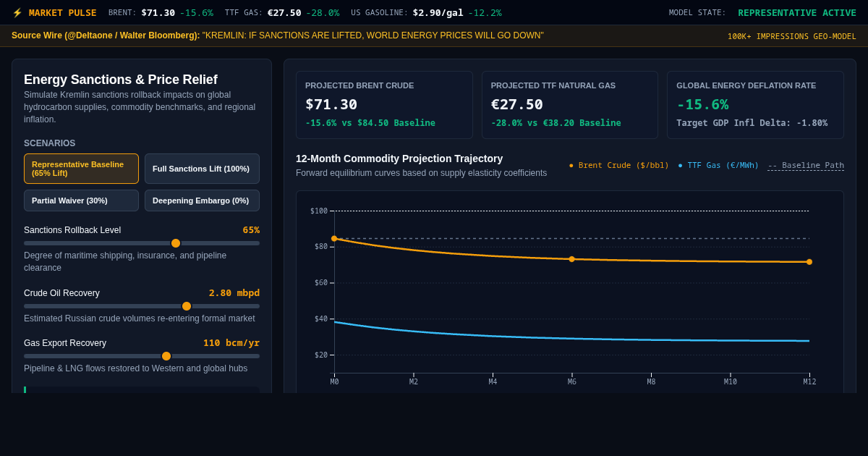The height and width of the screenshot is (456, 868).
Task: Open the Projected Brent Crude card
Action: click(384, 105)
